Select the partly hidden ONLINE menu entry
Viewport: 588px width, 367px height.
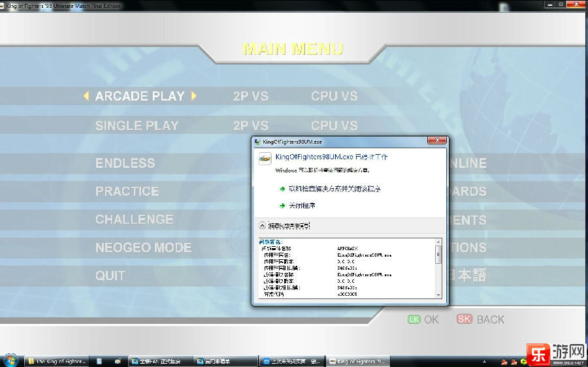[468, 163]
